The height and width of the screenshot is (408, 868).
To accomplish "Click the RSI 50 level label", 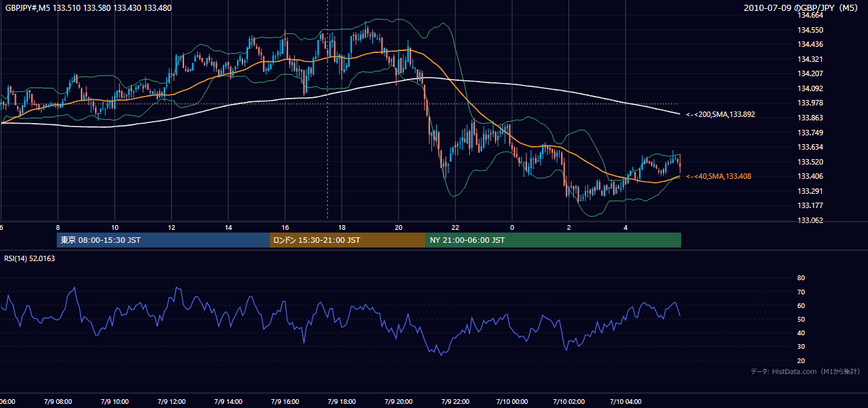I will click(801, 319).
